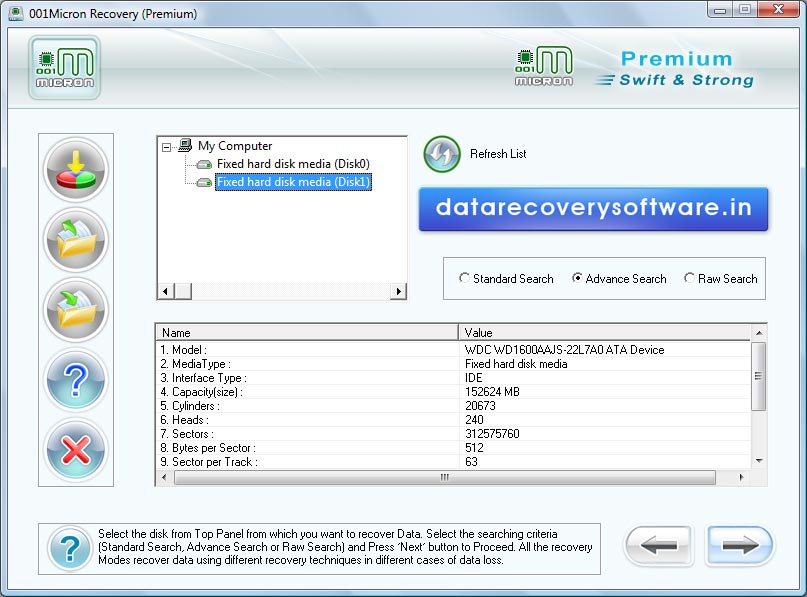Click the Value column header
The width and height of the screenshot is (807, 597).
click(x=604, y=332)
